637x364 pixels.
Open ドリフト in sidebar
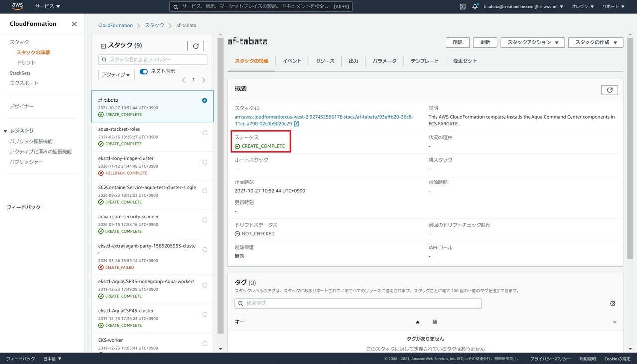point(26,63)
